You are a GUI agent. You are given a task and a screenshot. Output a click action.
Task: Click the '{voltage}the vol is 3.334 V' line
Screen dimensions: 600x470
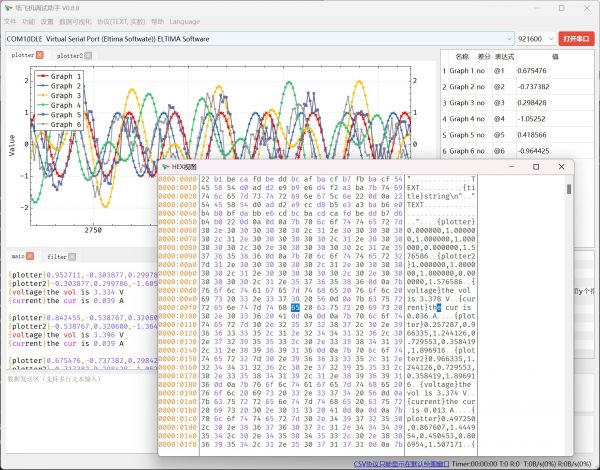click(66, 292)
